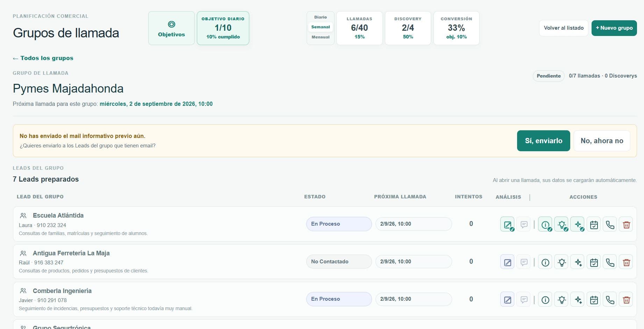
Task: Click the Objetivo Diario 1/10 card
Action: click(223, 28)
